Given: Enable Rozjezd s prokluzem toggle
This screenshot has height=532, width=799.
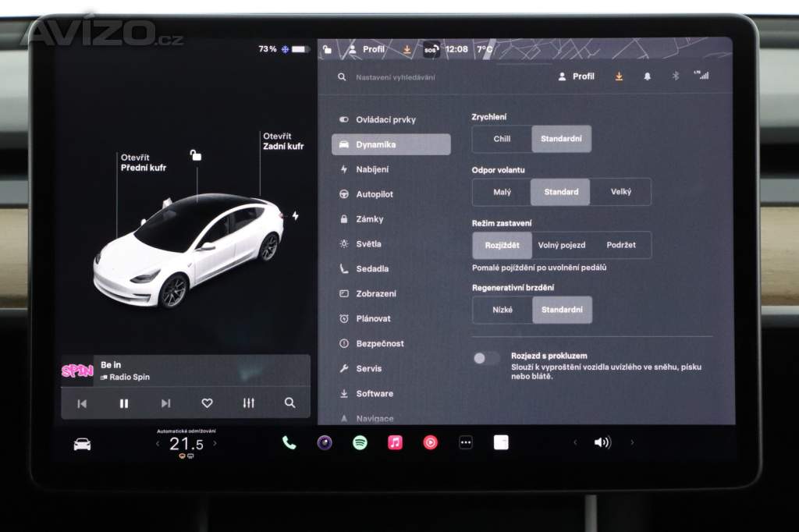Looking at the screenshot, I should pos(486,358).
